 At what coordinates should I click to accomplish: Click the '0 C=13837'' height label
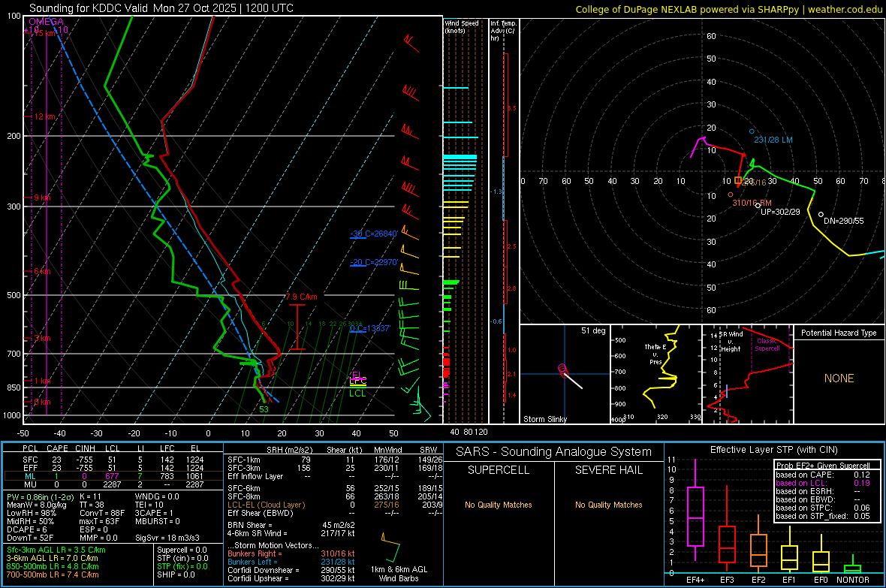point(370,328)
